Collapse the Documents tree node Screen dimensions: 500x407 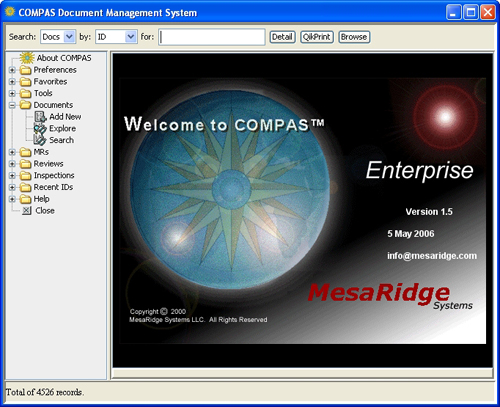point(12,105)
